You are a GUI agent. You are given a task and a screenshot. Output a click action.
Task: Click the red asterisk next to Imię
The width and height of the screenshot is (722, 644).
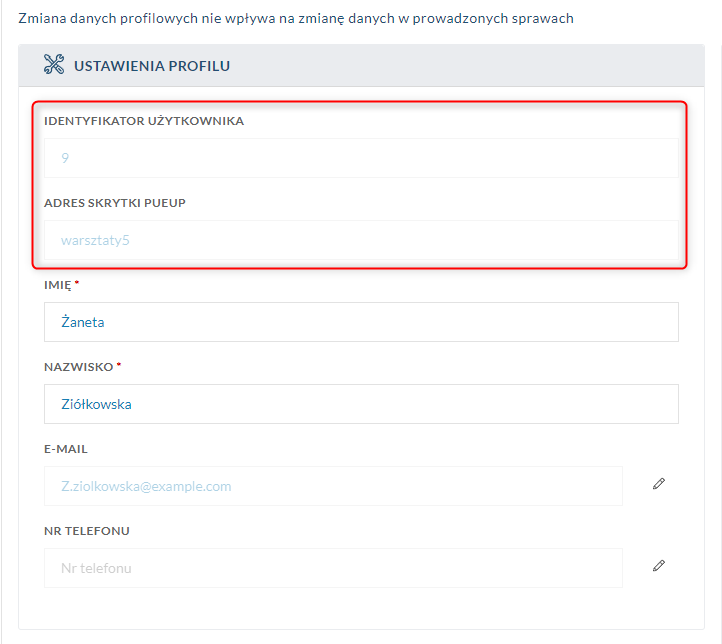coord(77,284)
